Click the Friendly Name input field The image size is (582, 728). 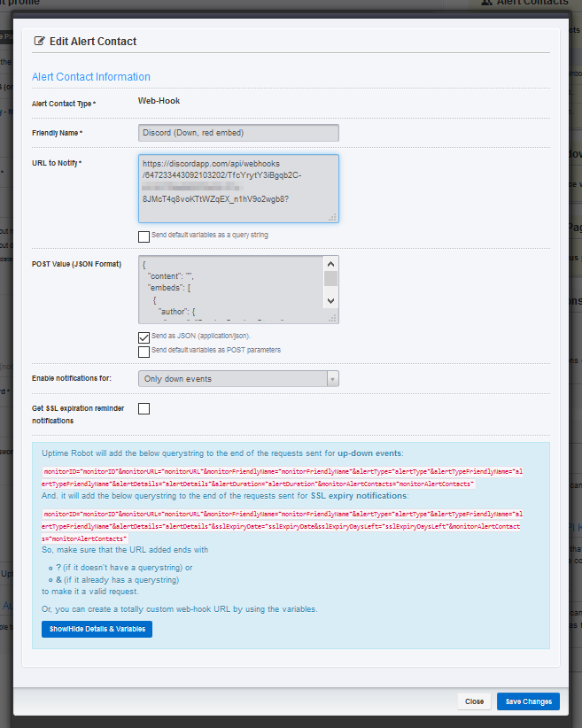coord(238,133)
